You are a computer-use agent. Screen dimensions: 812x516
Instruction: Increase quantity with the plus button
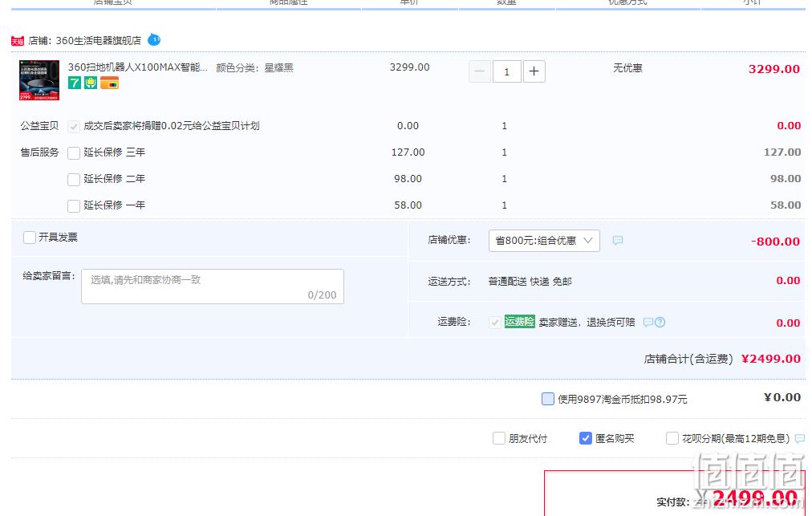pos(534,71)
